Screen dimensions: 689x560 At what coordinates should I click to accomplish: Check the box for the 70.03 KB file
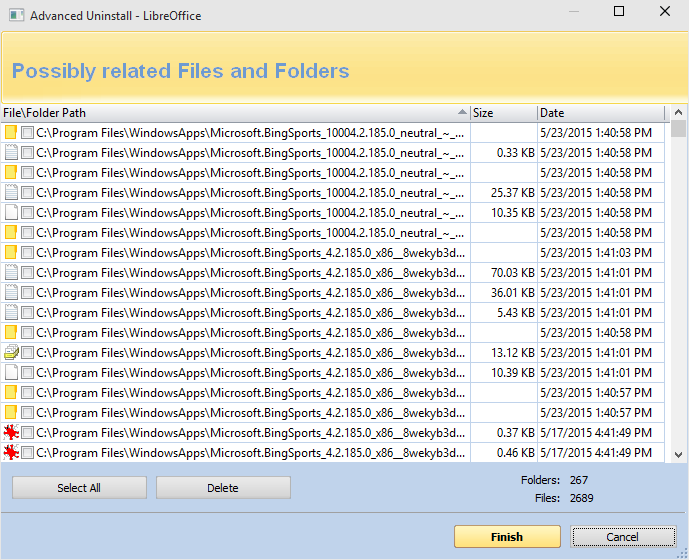[27, 273]
